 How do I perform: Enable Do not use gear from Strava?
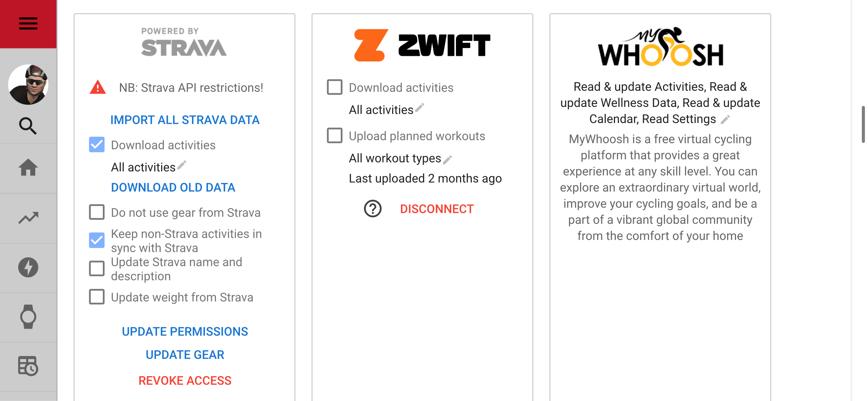pos(97,212)
